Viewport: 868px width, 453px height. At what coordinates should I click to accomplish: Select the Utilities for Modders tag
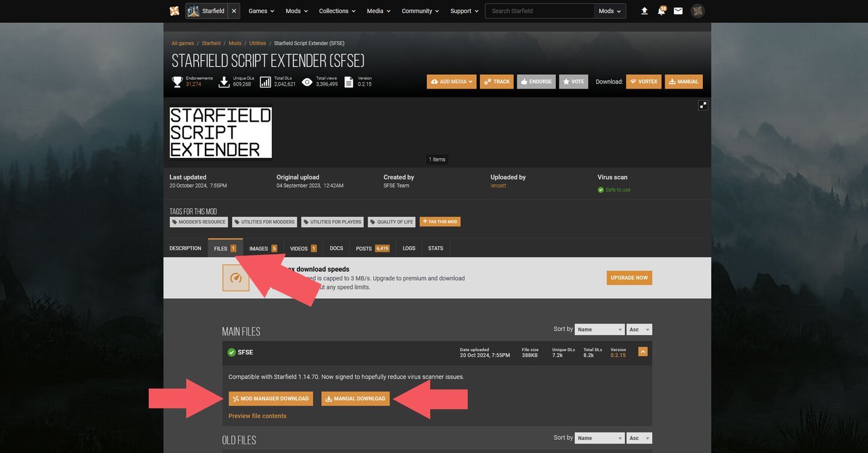point(265,222)
